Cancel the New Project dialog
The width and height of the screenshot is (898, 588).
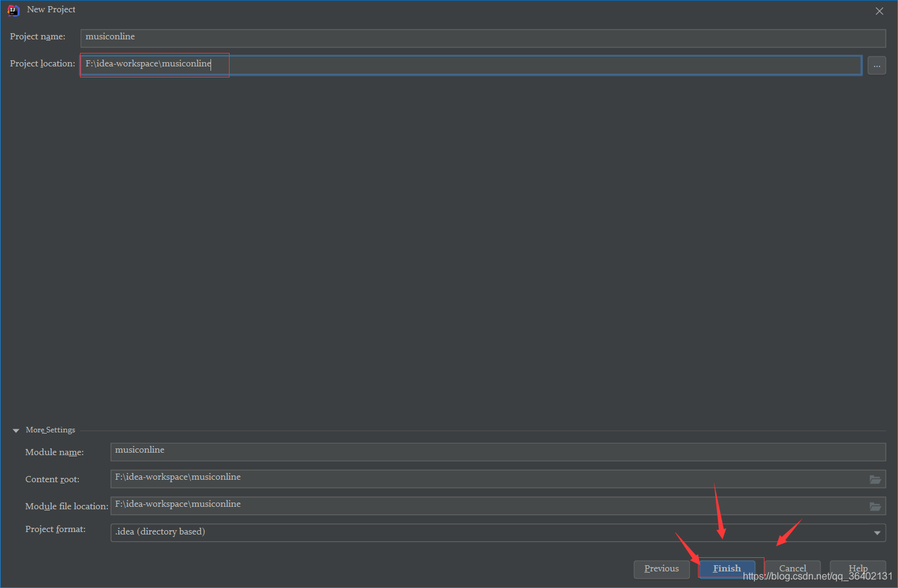792,569
